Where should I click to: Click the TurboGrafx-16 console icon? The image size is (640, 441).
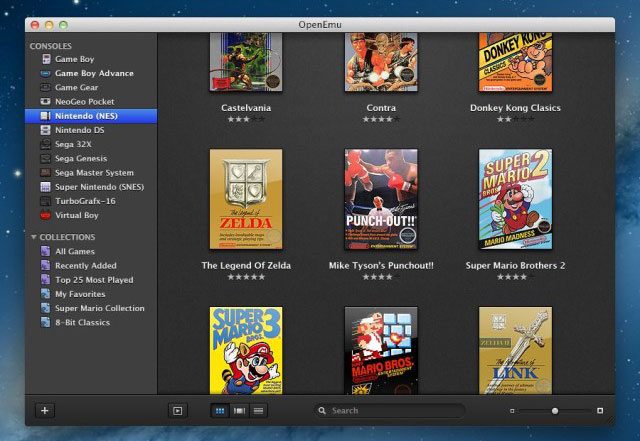pos(46,201)
